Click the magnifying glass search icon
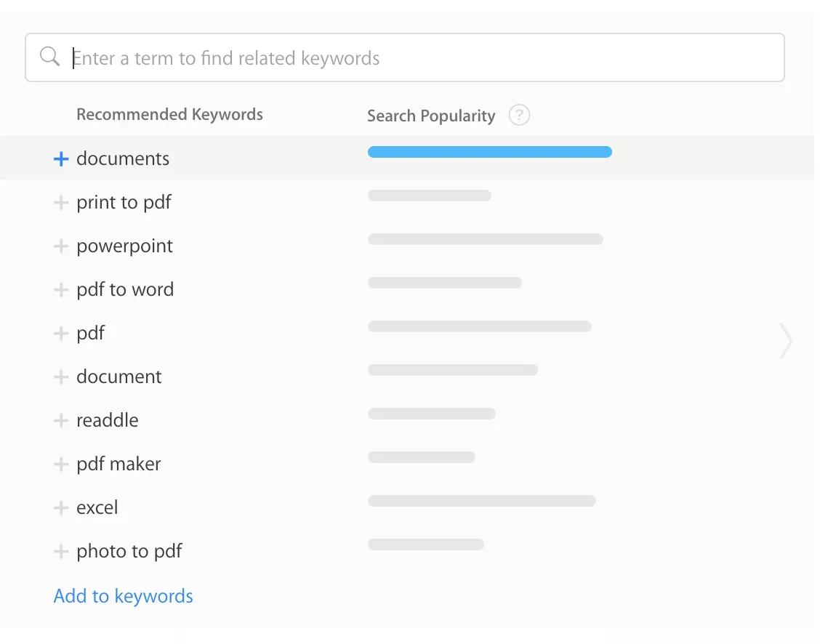 coord(49,57)
